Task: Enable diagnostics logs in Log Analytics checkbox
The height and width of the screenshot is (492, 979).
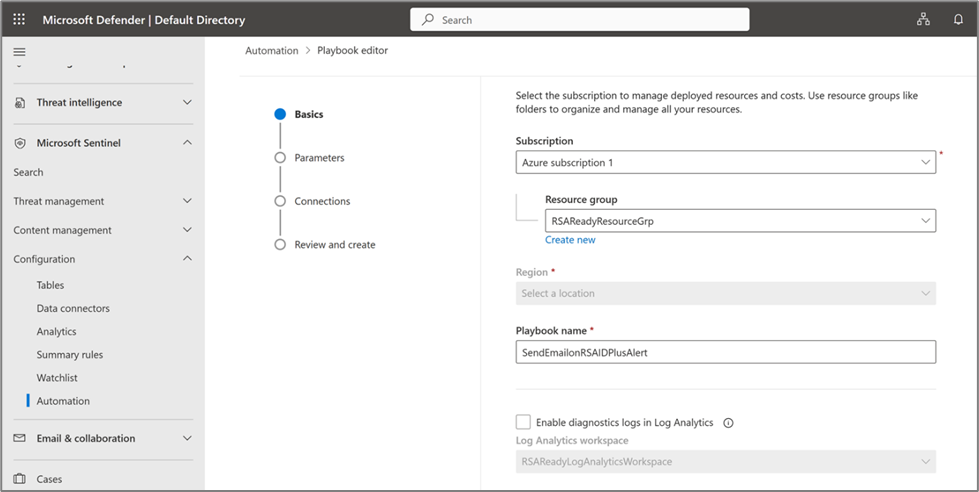Action: pyautogui.click(x=523, y=423)
